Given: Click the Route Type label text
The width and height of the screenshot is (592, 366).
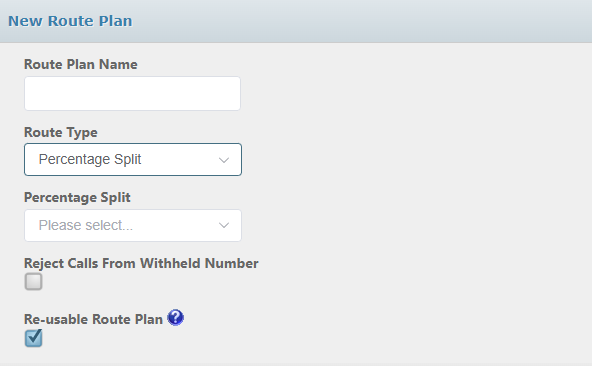Looking at the screenshot, I should 61,133.
